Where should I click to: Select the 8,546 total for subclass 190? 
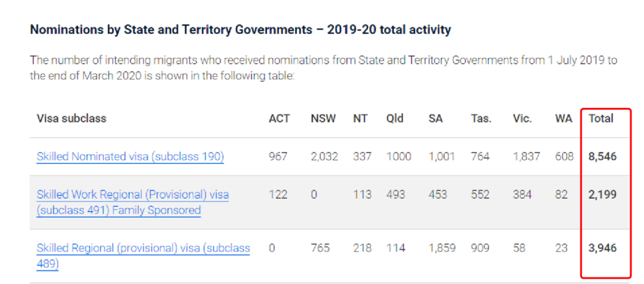pyautogui.click(x=602, y=157)
